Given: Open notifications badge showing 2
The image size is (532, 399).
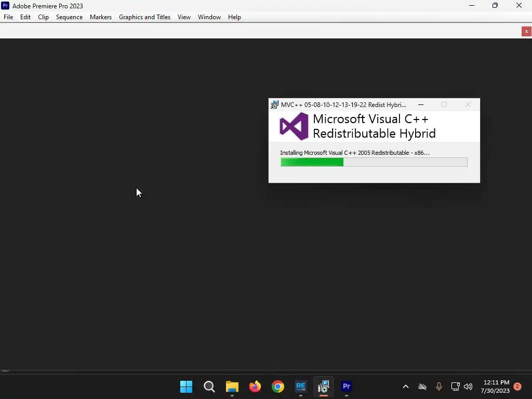Looking at the screenshot, I should click(517, 387).
